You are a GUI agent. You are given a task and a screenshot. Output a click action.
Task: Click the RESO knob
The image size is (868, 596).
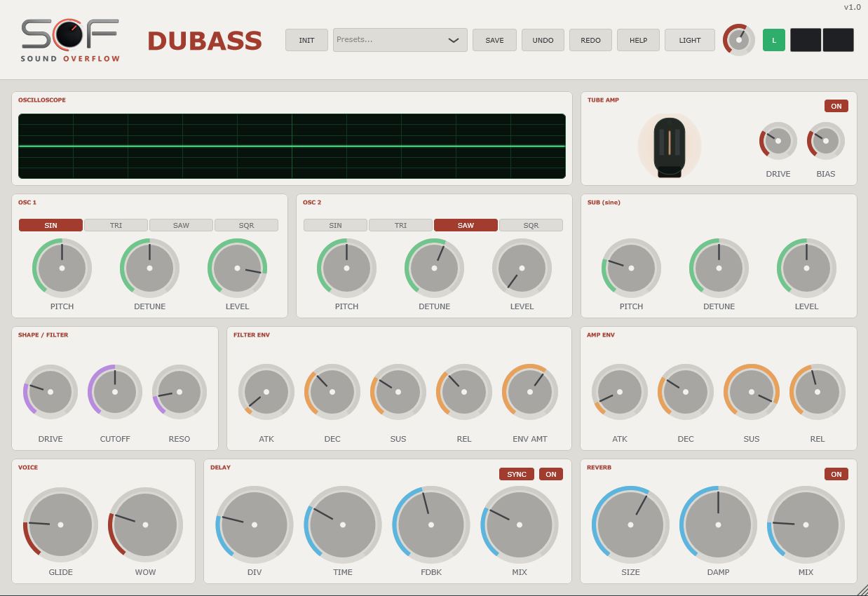click(x=179, y=392)
